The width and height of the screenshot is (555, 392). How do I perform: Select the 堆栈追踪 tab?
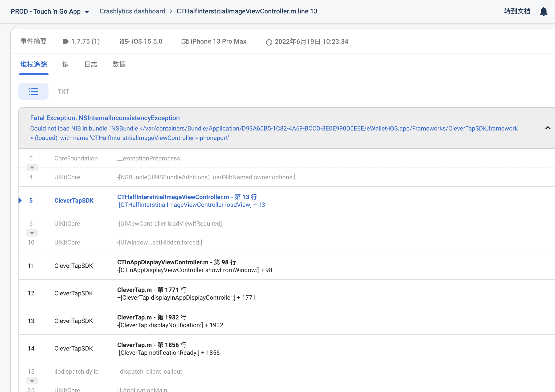(x=34, y=64)
